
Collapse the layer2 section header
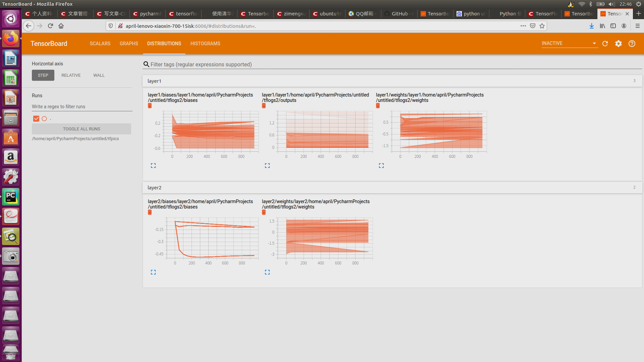point(392,187)
